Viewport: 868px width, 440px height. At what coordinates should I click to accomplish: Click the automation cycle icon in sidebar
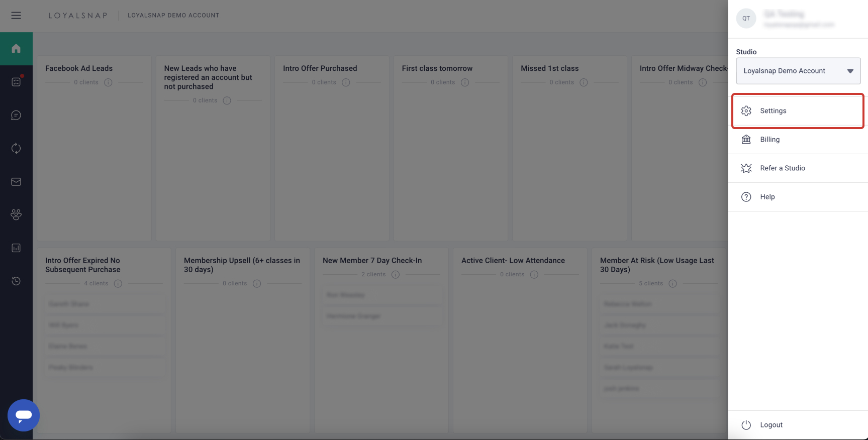16,148
